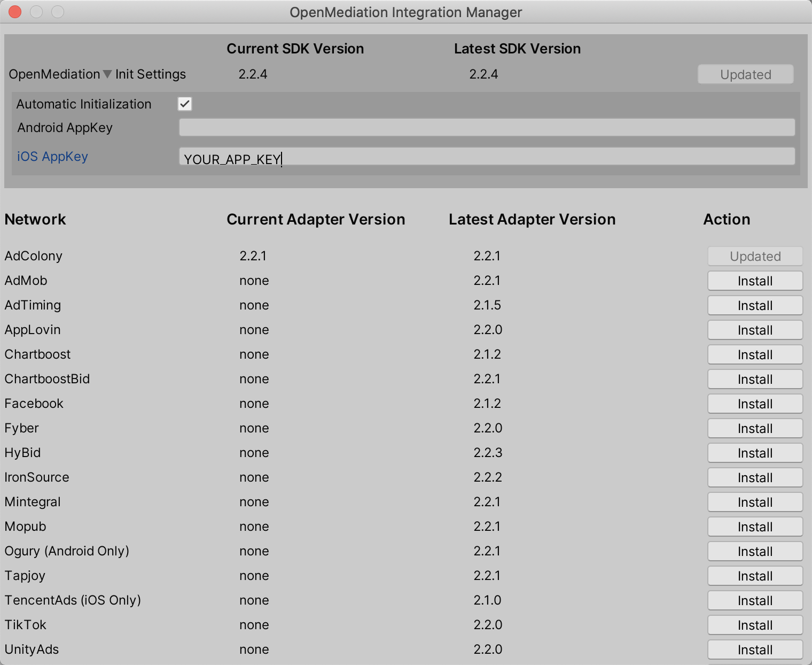Click the Chartboost network name

click(x=38, y=354)
